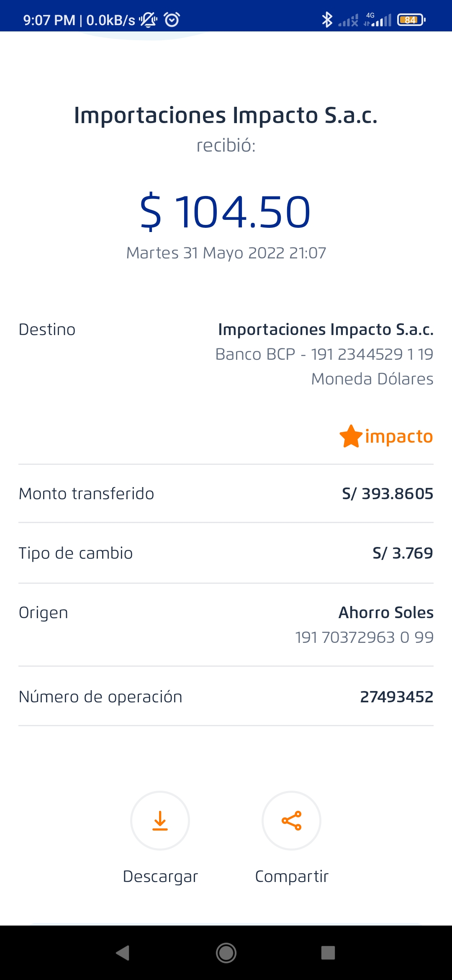Tap the Monto transferido value S/ 393.8605

pyautogui.click(x=387, y=494)
